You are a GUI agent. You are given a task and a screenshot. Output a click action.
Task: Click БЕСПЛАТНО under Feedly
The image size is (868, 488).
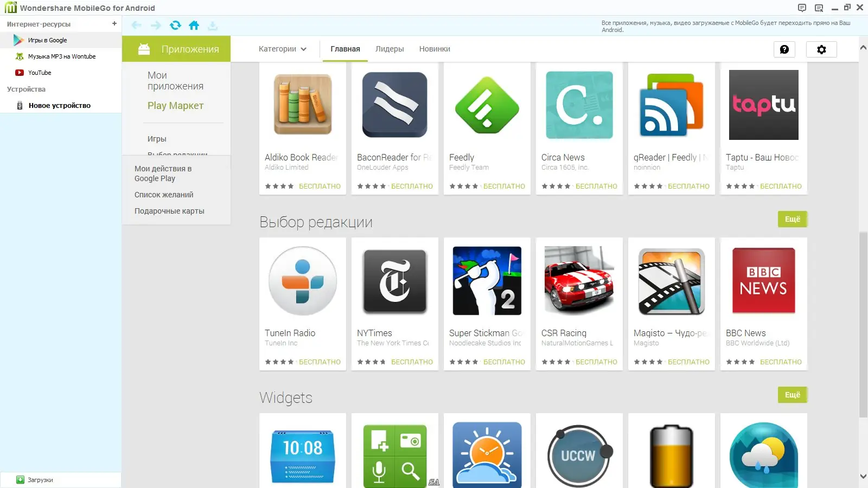(504, 186)
